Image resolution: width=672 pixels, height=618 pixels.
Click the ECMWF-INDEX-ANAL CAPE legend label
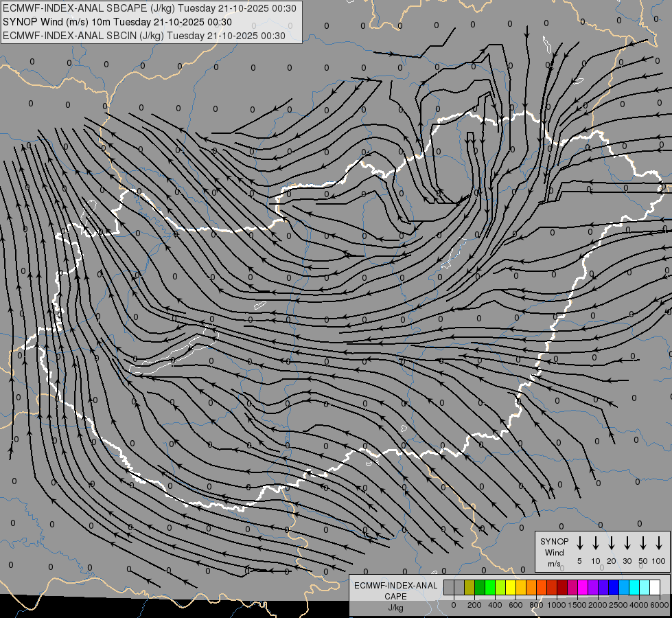pyautogui.click(x=395, y=596)
